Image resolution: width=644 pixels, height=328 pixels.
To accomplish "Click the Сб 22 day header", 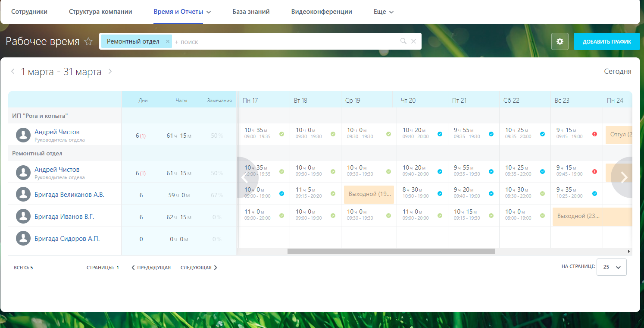I will coord(511,101).
